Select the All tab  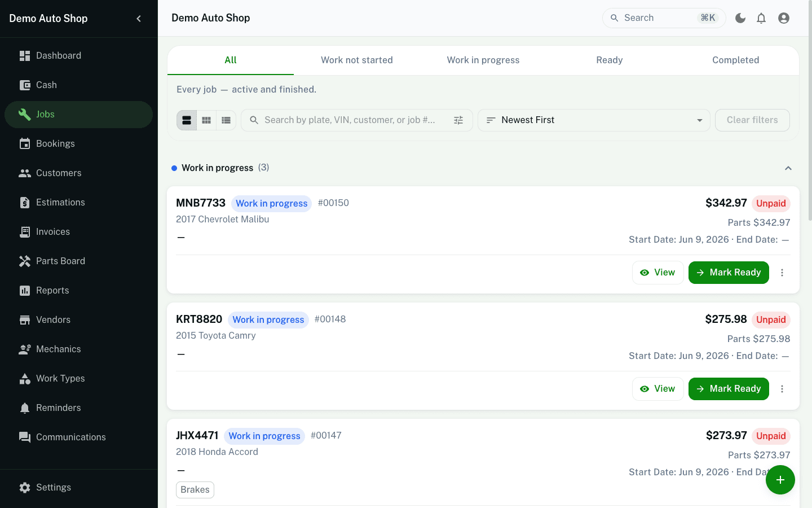tap(231, 60)
